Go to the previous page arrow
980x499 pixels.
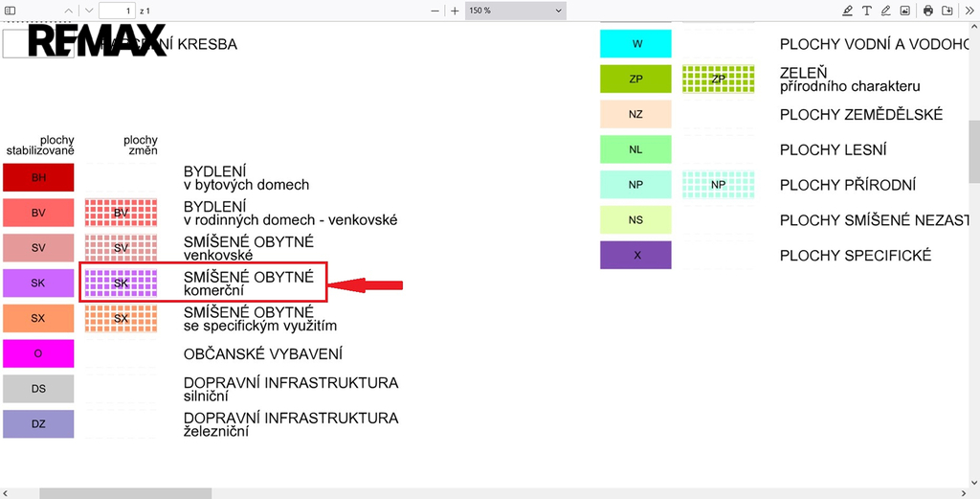pos(68,11)
